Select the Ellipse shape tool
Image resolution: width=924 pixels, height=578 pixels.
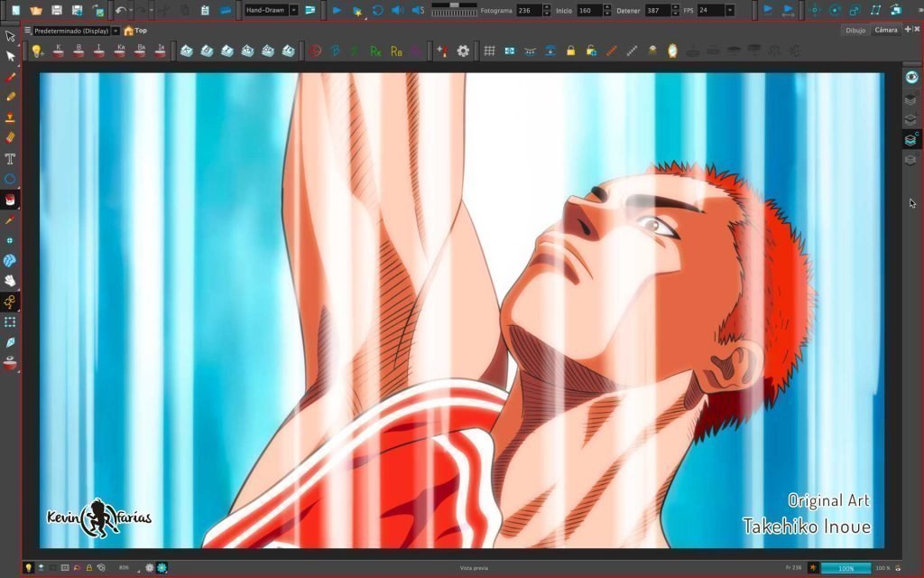coord(10,179)
